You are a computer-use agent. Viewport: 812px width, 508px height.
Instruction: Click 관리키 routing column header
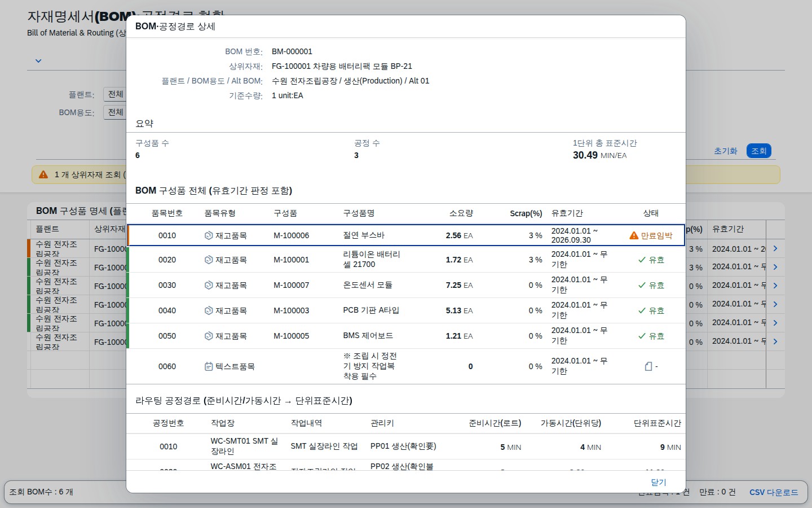point(382,423)
